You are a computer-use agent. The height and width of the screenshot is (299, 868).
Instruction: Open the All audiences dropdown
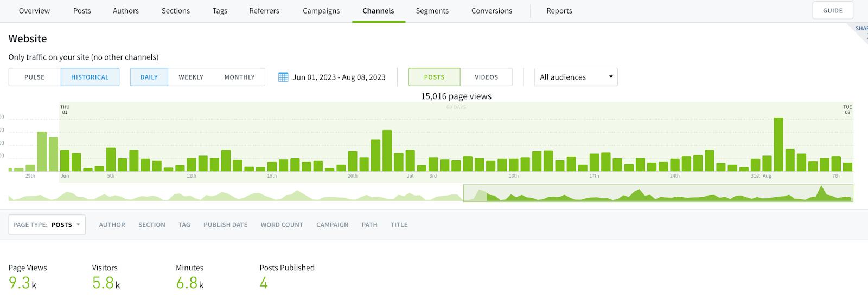576,77
